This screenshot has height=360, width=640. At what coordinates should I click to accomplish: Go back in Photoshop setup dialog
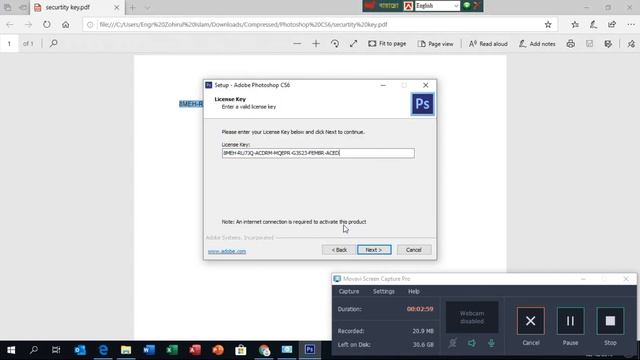[x=339, y=250]
